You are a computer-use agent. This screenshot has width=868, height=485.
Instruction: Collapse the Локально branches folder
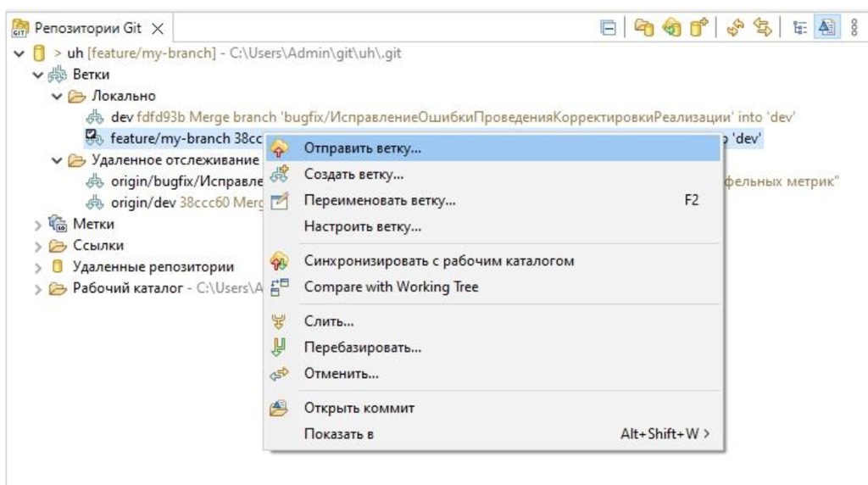[57, 96]
